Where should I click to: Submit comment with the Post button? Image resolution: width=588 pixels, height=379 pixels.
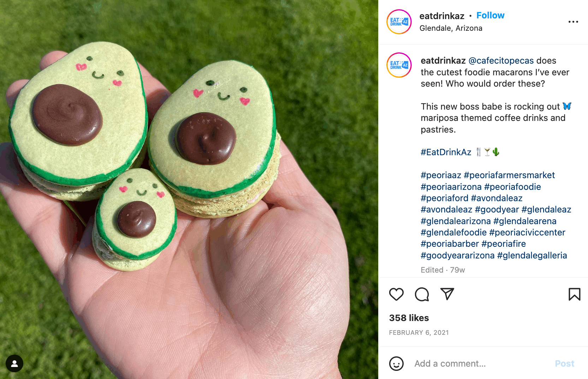pos(564,363)
